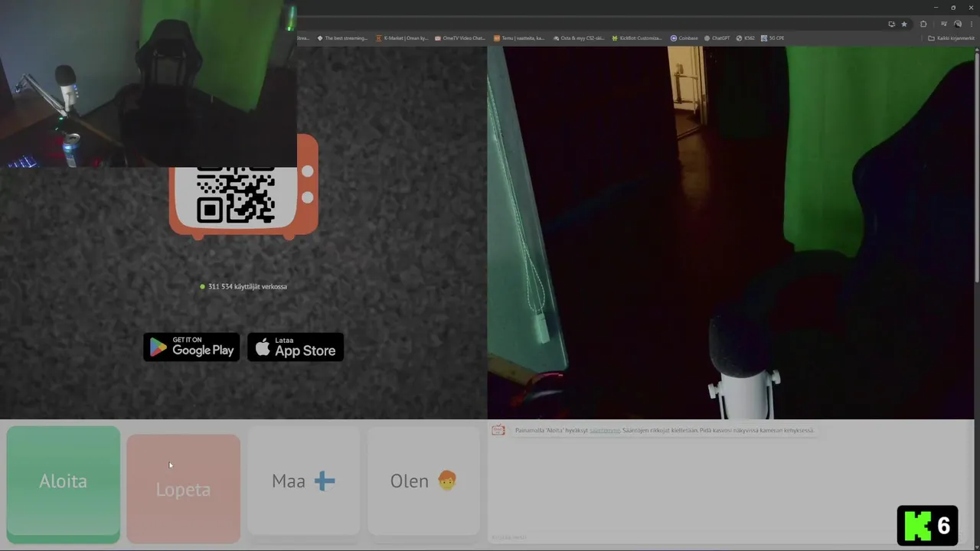980x551 pixels.
Task: Open the K-Market bookmark
Action: pos(402,38)
